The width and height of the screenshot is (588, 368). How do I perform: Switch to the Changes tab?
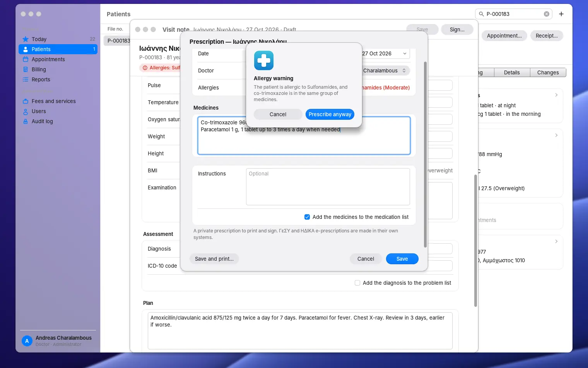[x=548, y=72]
